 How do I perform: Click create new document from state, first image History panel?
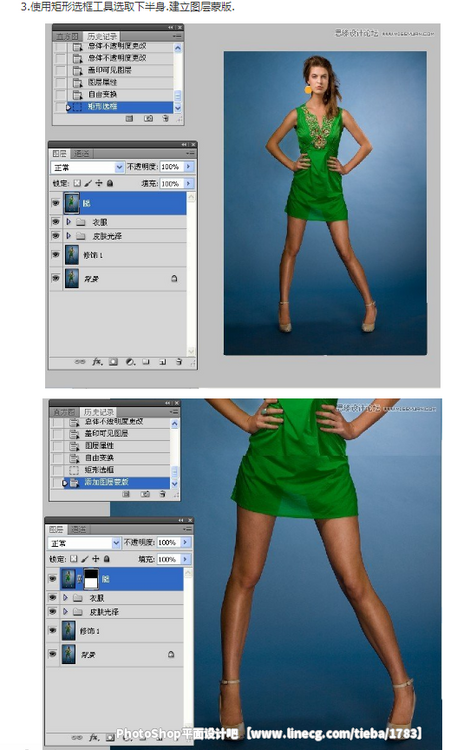(x=129, y=118)
